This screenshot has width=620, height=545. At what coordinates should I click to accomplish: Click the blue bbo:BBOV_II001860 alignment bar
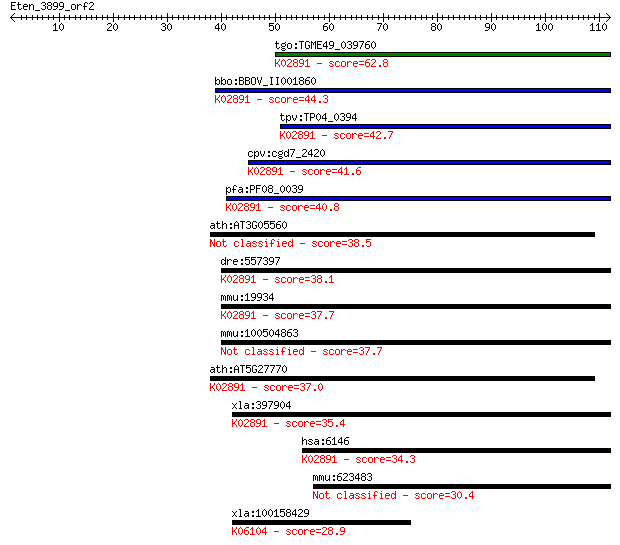pos(413,91)
